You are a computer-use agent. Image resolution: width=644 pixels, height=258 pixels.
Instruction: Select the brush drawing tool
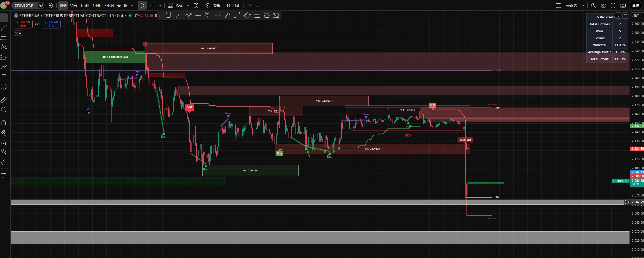point(4,67)
